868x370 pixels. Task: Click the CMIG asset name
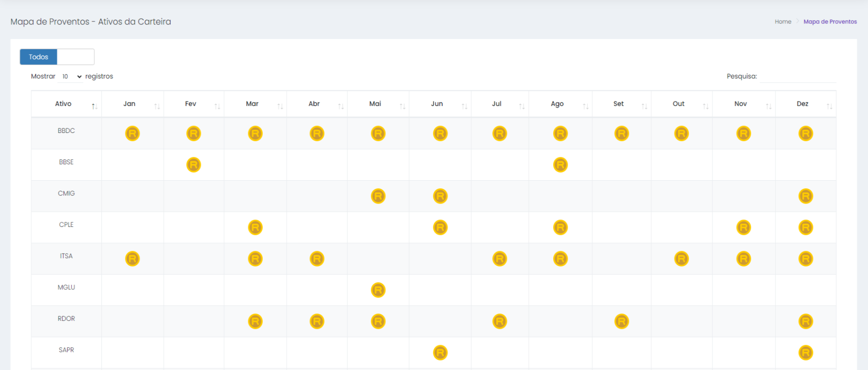click(x=66, y=193)
